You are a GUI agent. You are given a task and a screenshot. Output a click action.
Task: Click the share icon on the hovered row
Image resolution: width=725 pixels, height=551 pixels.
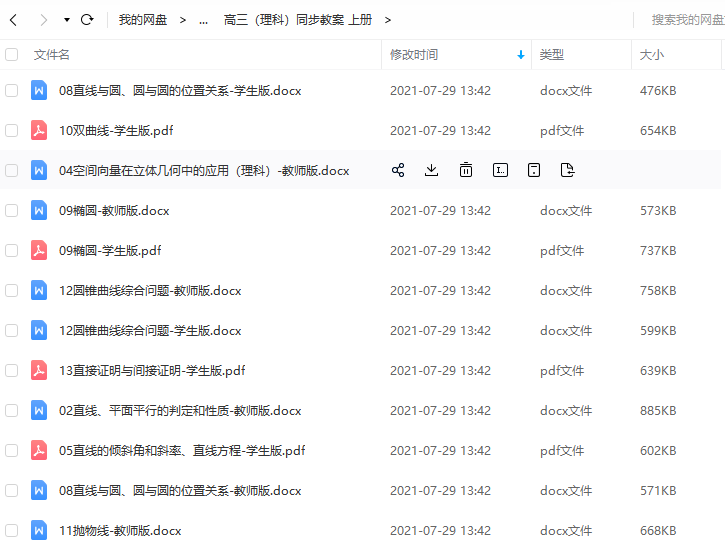click(398, 170)
